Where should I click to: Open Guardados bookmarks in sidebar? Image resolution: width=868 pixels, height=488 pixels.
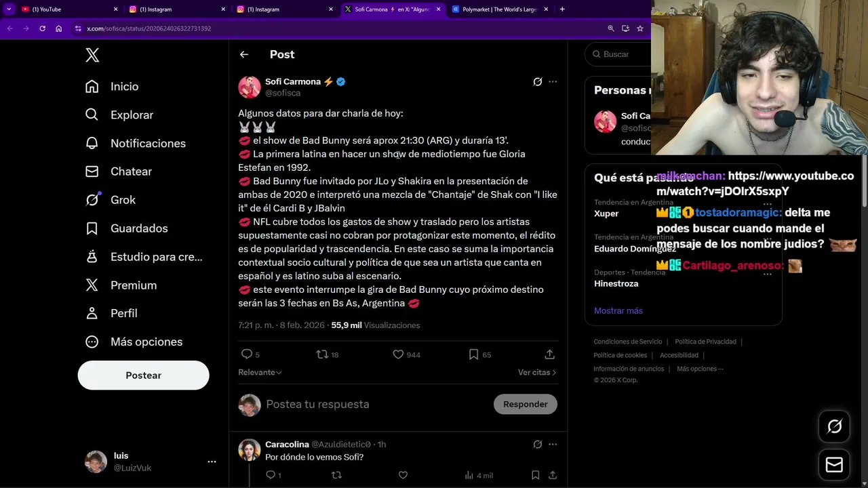(126, 228)
